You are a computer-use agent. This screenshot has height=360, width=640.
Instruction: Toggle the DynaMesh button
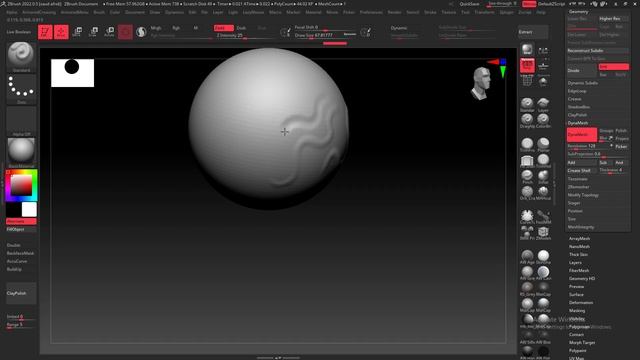(582, 135)
